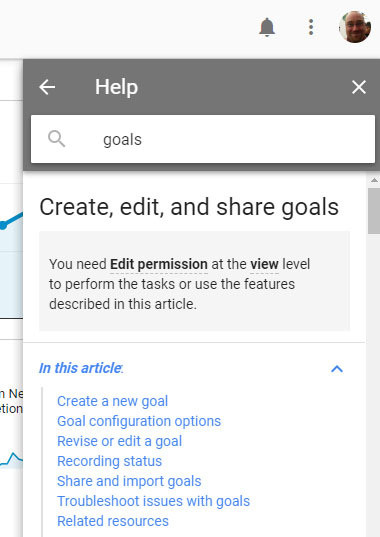Close the Help panel

pos(359,87)
